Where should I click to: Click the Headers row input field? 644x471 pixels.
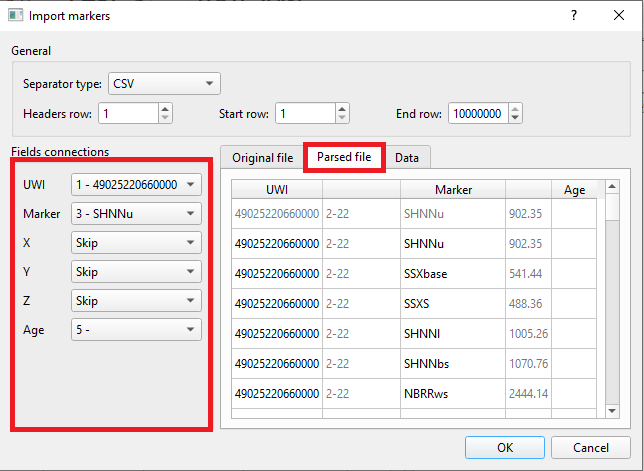pos(129,113)
